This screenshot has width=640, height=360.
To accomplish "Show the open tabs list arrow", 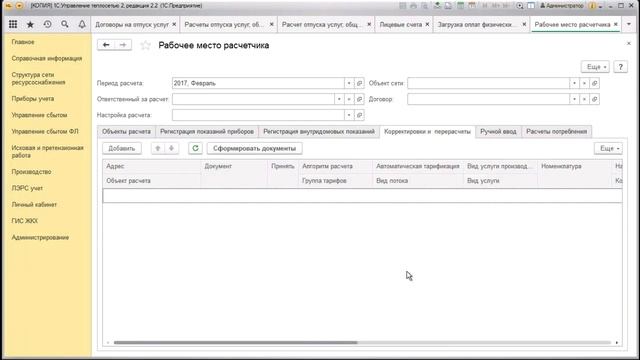I will pos(629,24).
